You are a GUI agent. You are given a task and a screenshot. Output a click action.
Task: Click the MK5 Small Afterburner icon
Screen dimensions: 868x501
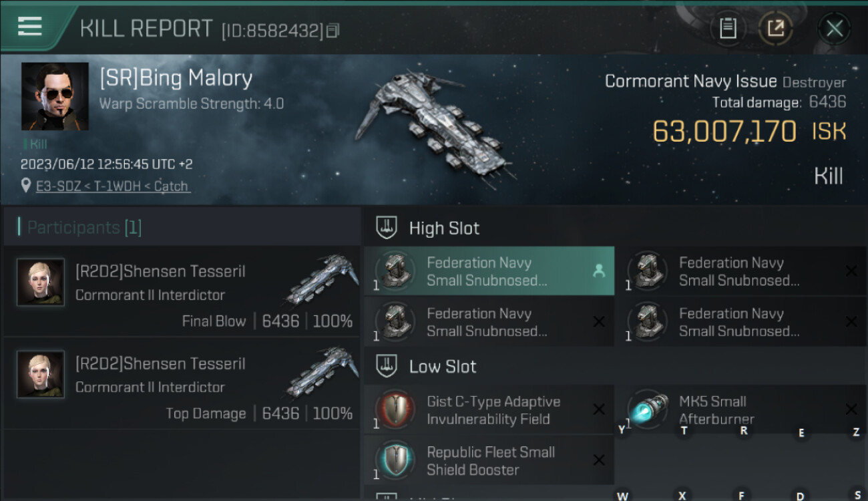pyautogui.click(x=647, y=409)
